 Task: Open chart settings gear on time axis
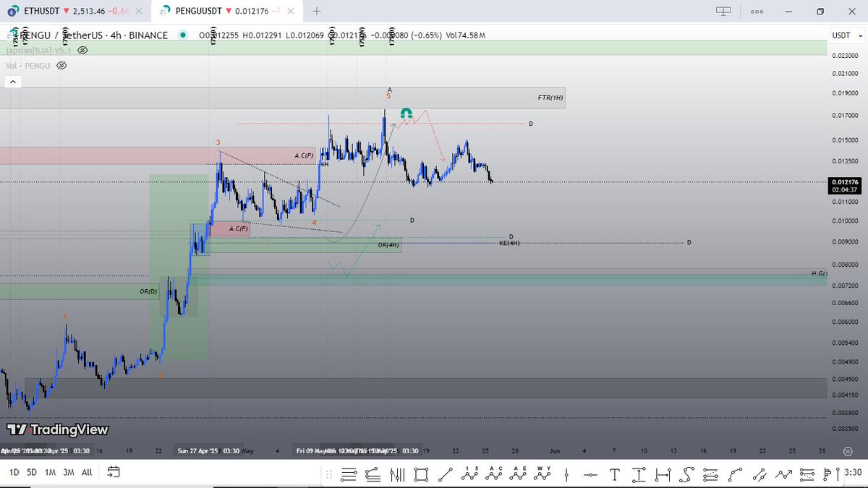[x=847, y=450]
